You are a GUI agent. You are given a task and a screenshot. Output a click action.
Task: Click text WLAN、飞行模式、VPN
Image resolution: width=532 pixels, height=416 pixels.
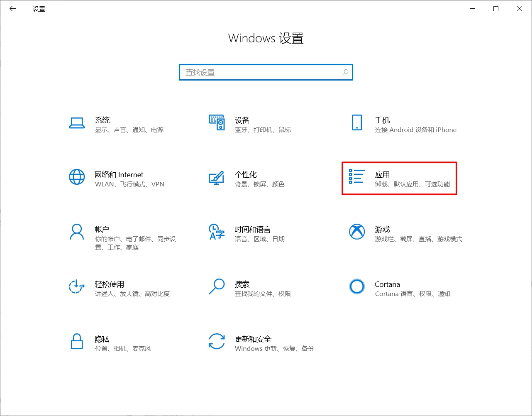[130, 184]
